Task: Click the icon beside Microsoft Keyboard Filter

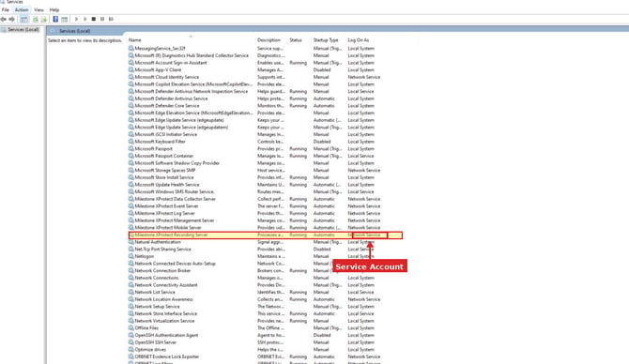Action: (x=130, y=142)
